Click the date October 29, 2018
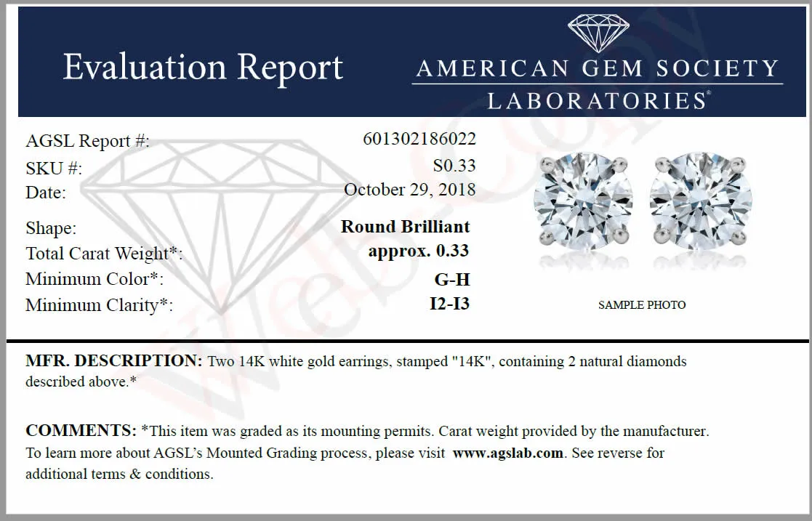This screenshot has height=521, width=812. click(x=409, y=190)
